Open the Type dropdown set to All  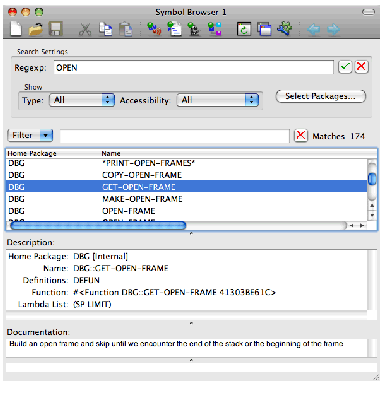[x=82, y=100]
